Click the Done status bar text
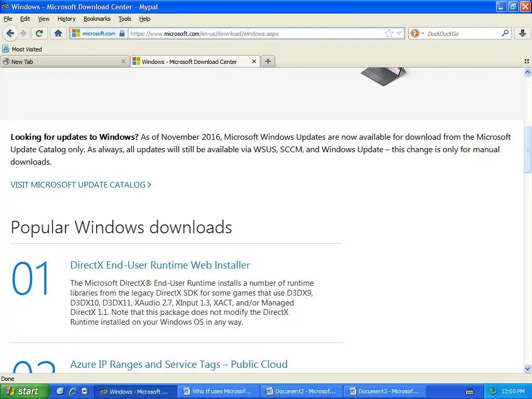 (x=8, y=379)
